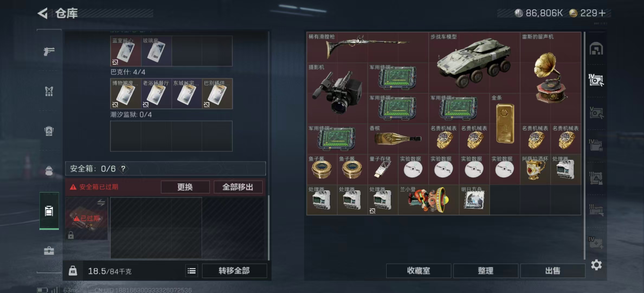The height and width of the screenshot is (293, 644).
Task: Select the briefcase icon in left sidebar
Action: (49, 250)
